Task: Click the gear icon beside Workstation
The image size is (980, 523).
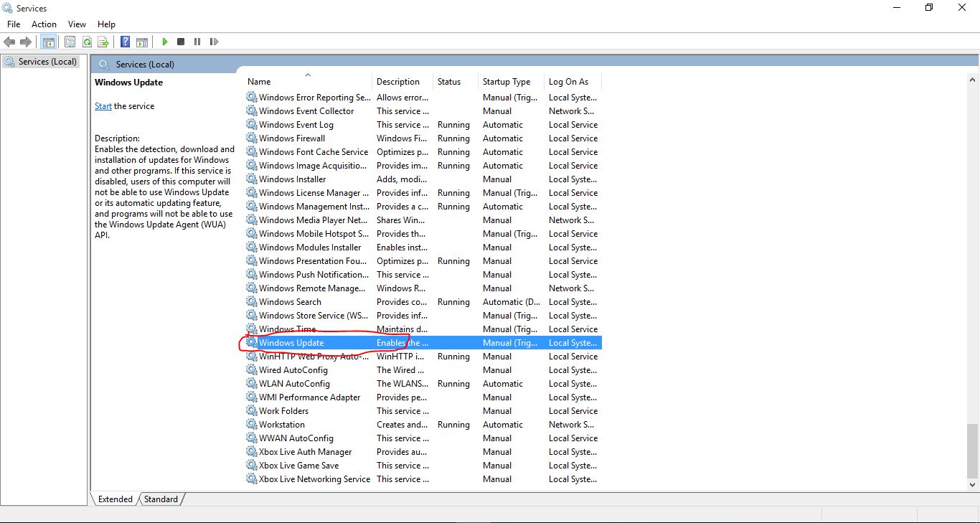Action: pyautogui.click(x=252, y=425)
